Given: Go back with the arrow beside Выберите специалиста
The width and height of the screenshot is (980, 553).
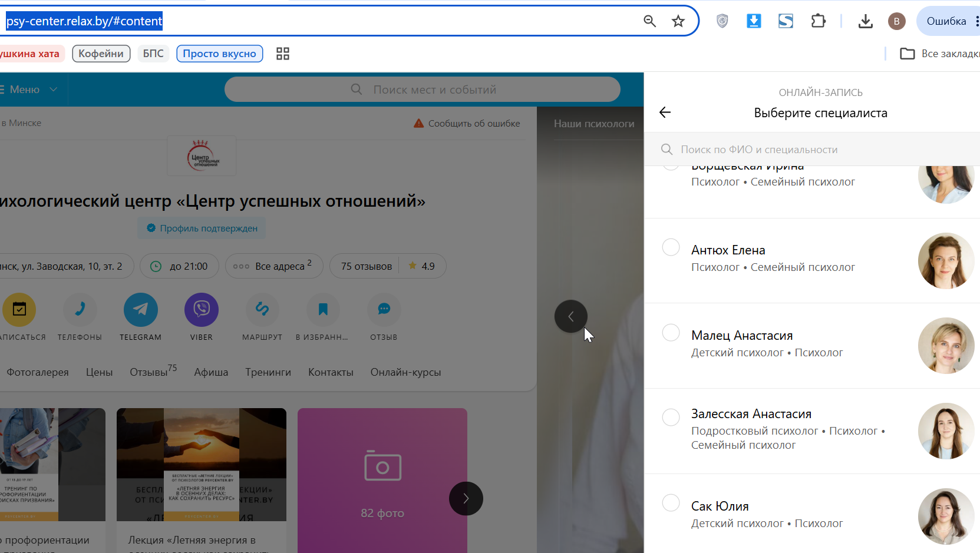Looking at the screenshot, I should (665, 112).
